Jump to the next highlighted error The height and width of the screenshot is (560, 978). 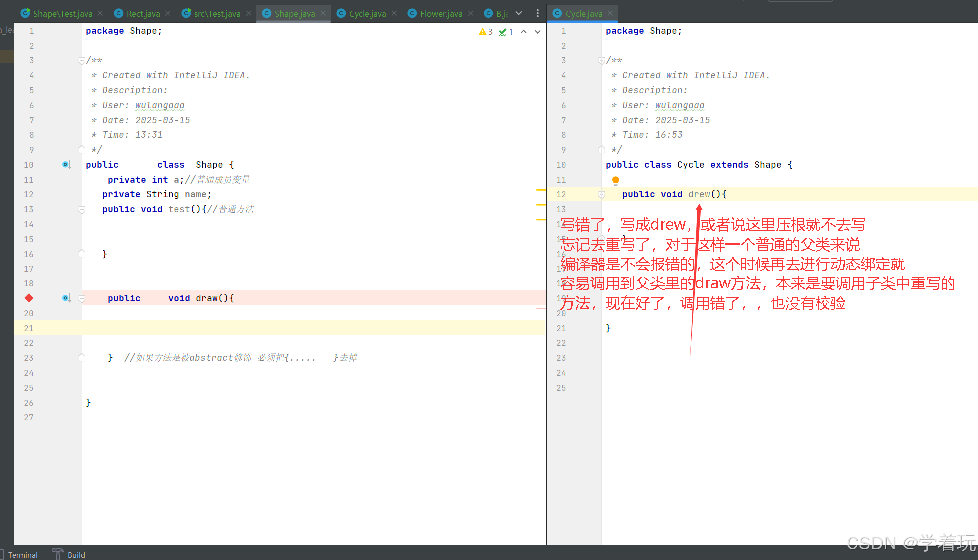(x=538, y=32)
